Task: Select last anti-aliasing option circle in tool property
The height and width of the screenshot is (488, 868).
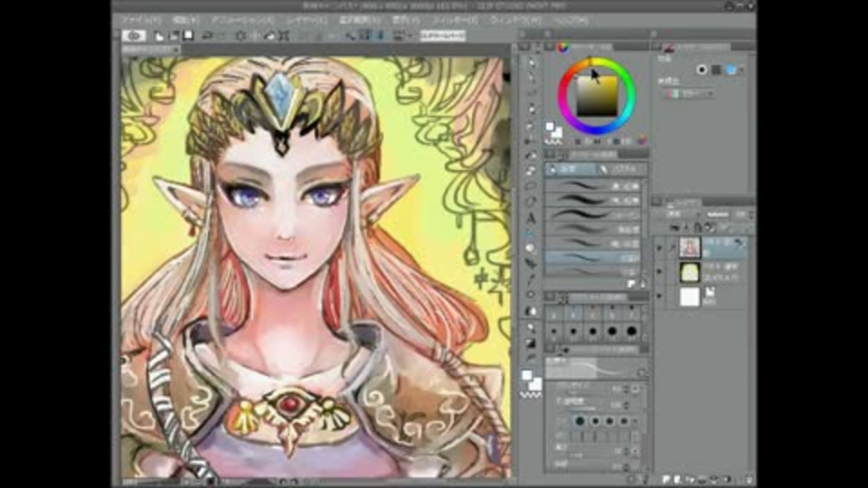Action: click(x=624, y=421)
